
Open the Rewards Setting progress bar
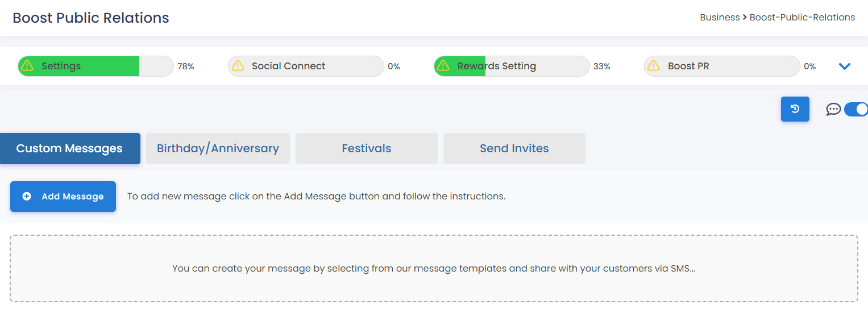[512, 66]
